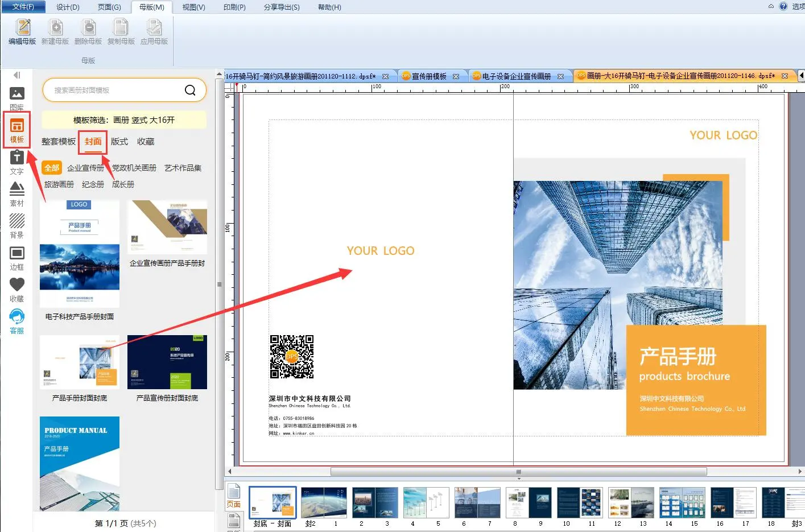Click the blue help question mark icon
The width and height of the screenshot is (805, 532).
coord(783,6)
